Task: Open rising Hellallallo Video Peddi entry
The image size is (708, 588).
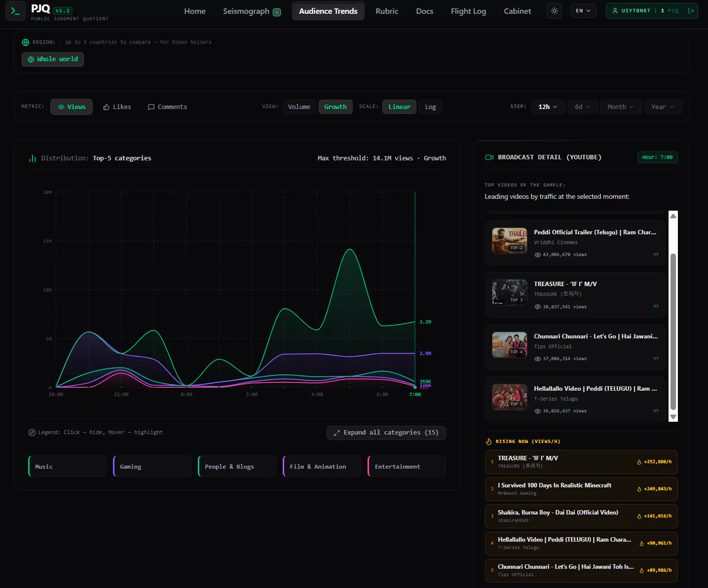Action: 581,544
